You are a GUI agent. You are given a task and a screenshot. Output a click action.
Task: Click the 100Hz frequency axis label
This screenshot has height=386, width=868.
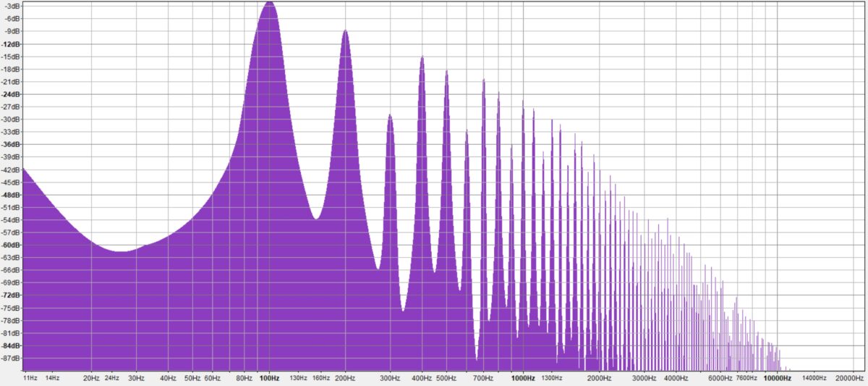tap(270, 378)
